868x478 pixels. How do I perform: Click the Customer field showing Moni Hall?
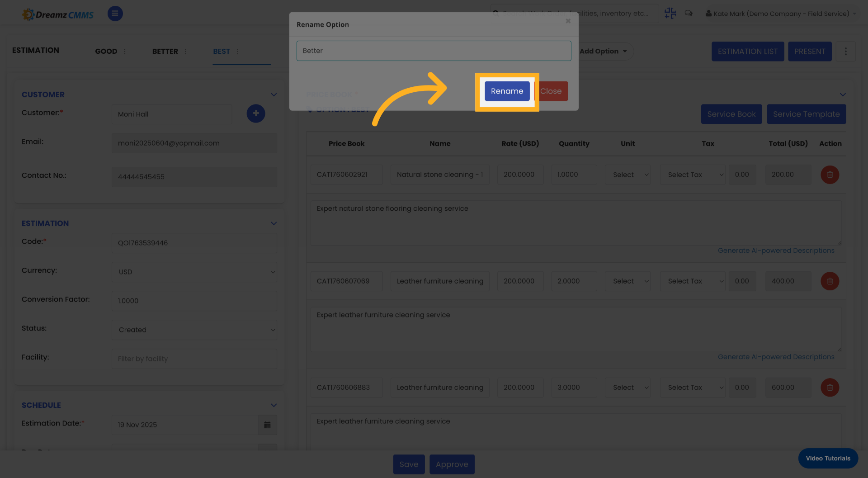172,114
